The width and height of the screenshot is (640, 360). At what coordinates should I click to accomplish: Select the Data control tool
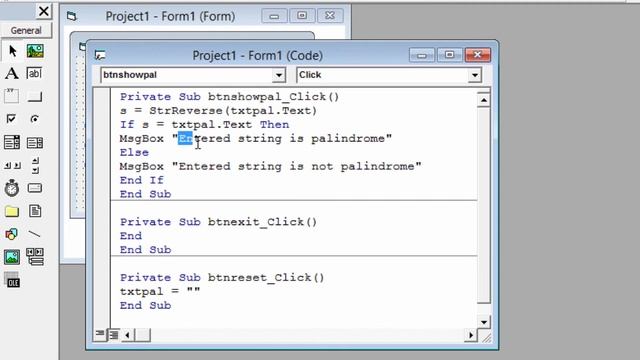35,257
